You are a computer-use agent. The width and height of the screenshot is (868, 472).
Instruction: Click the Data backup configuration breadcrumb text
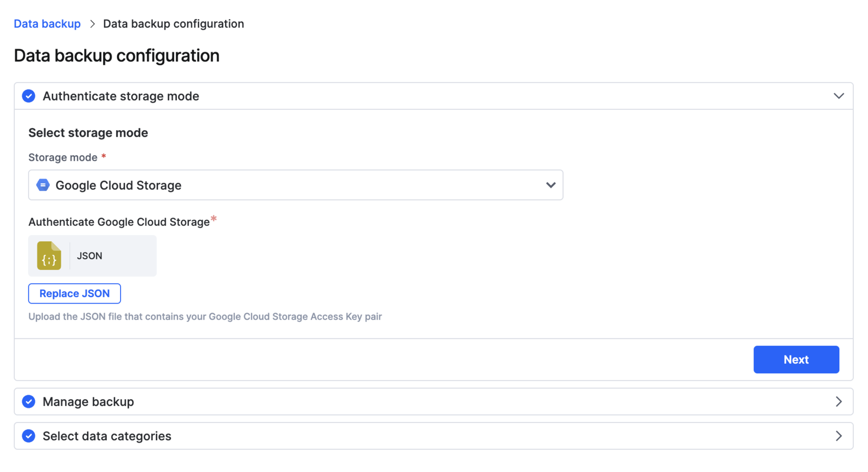point(174,24)
